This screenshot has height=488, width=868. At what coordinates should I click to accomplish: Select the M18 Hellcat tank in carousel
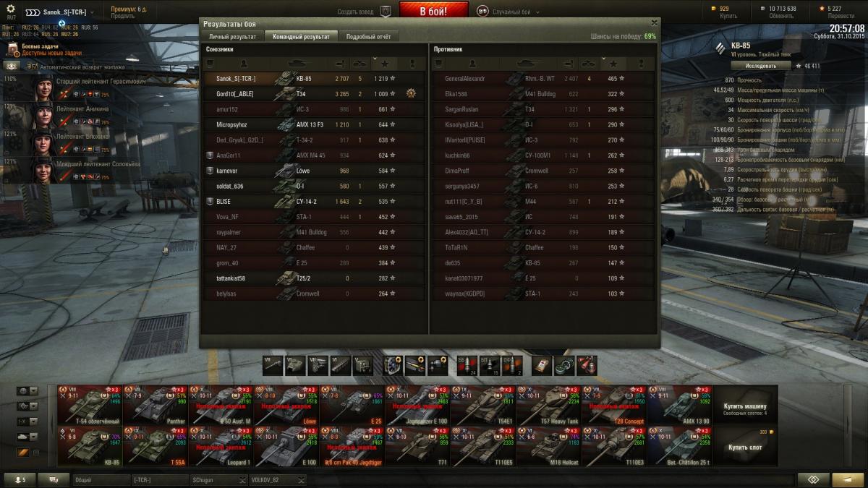(x=549, y=445)
